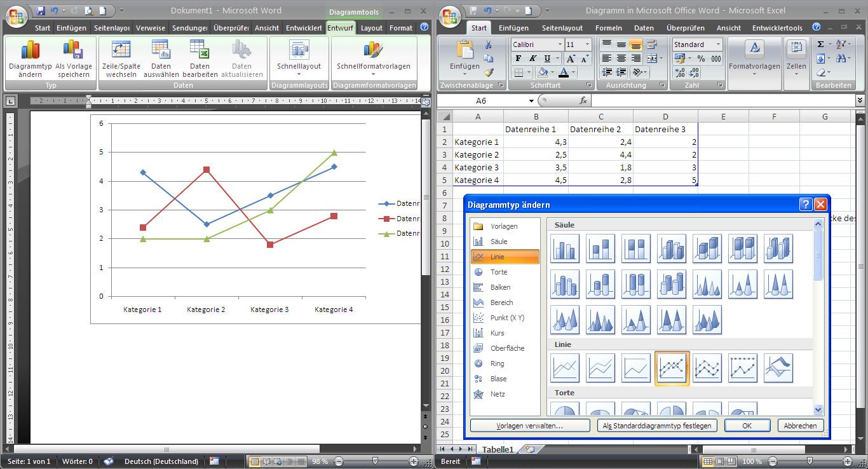868x469 pixels.
Task: Select the first line chart thumbnail
Action: coord(565,367)
